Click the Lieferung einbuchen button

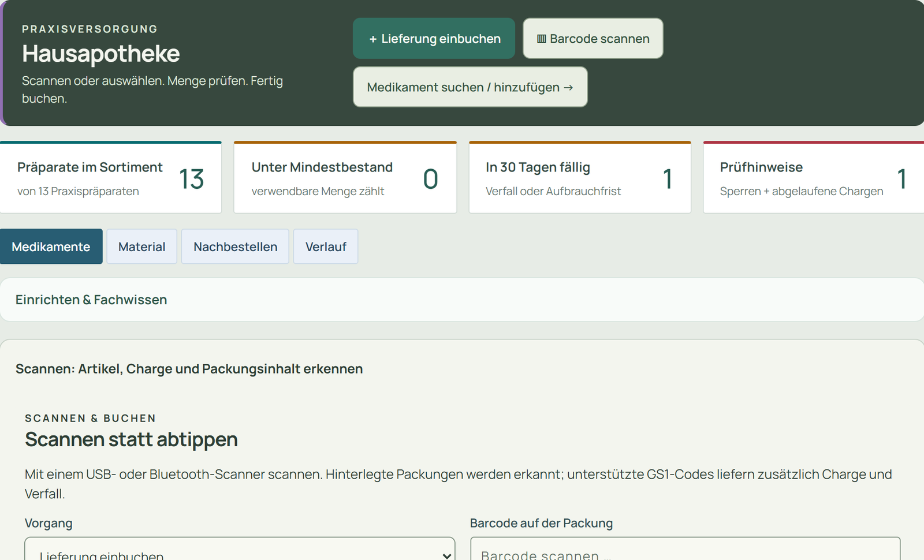click(x=434, y=38)
